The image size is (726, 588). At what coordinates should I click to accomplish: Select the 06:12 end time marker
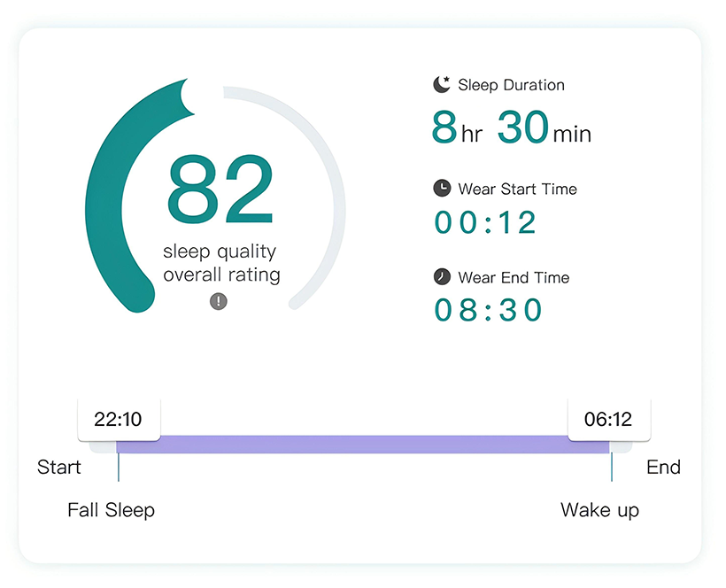point(608,419)
